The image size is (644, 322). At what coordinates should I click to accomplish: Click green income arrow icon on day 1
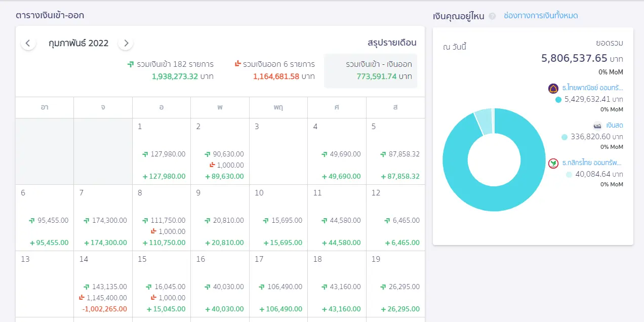[x=145, y=154]
